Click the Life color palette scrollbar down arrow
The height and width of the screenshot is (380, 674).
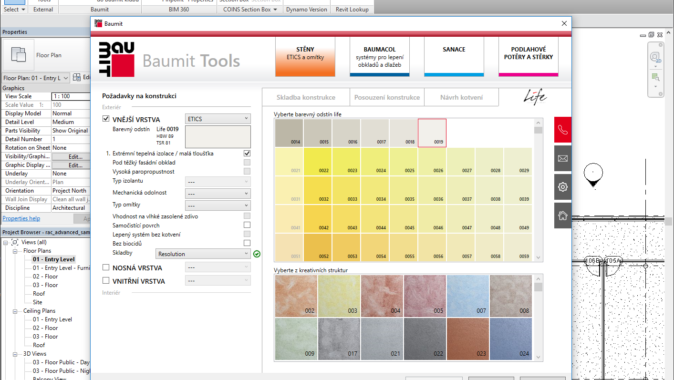click(x=538, y=257)
